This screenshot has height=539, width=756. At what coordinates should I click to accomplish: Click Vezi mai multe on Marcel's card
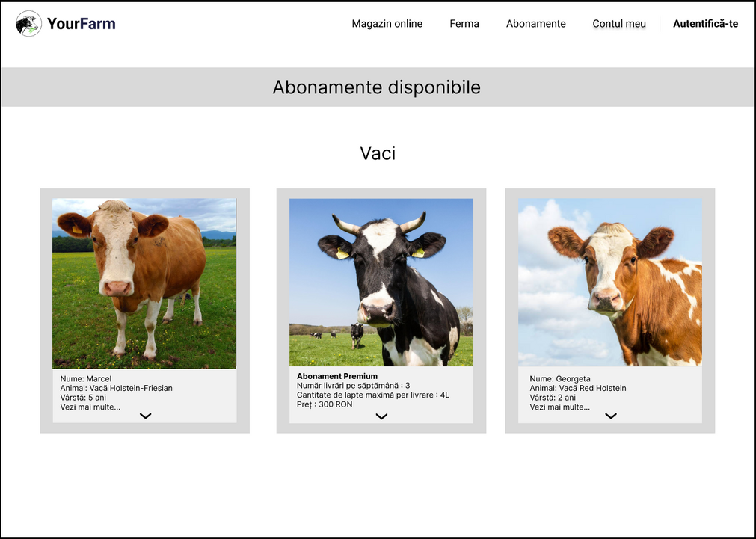90,407
